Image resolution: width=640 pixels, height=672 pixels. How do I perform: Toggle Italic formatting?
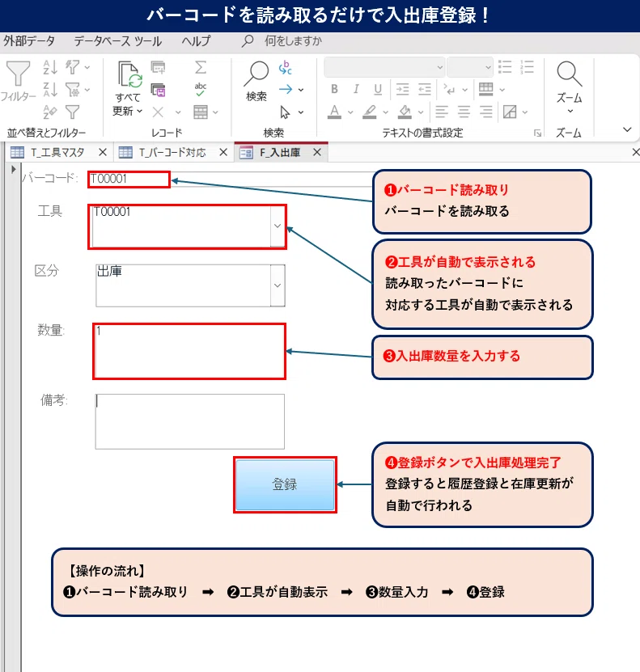coord(356,89)
